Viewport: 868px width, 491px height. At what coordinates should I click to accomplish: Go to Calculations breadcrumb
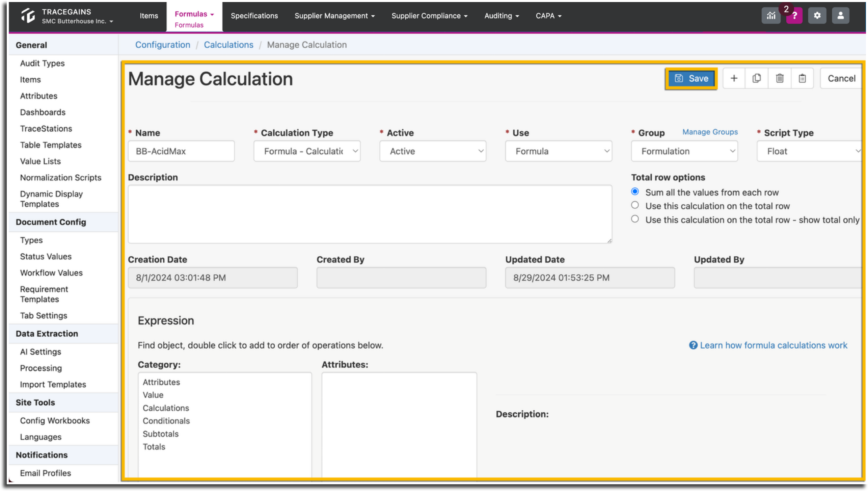point(228,45)
